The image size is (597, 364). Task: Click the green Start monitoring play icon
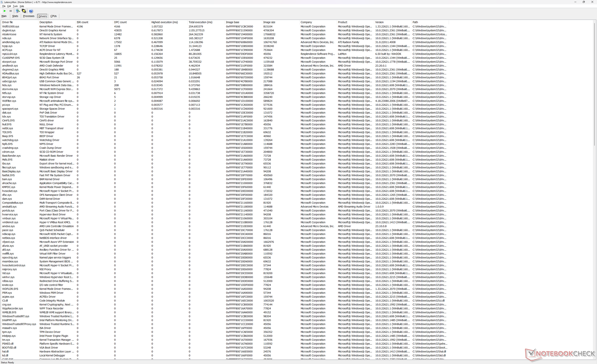(x=5, y=11)
